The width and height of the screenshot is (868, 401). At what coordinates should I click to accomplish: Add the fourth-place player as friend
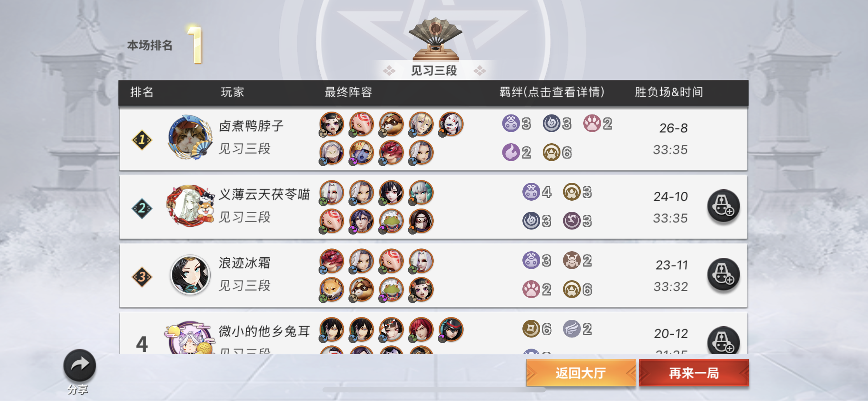pyautogui.click(x=723, y=340)
